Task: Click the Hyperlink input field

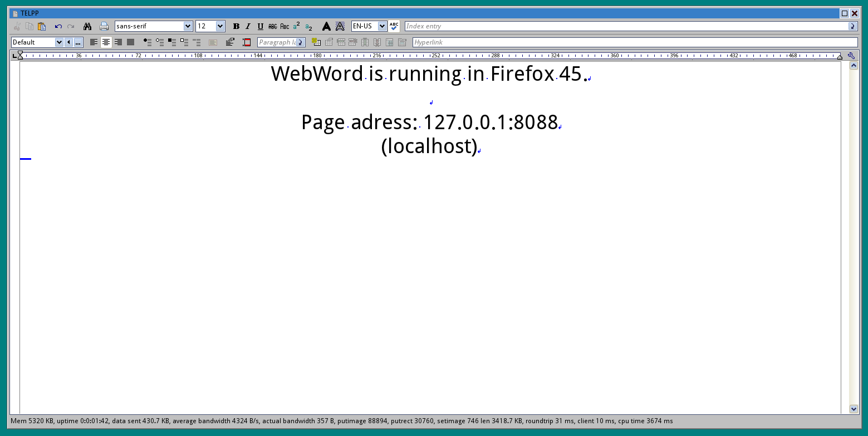Action: coord(635,42)
